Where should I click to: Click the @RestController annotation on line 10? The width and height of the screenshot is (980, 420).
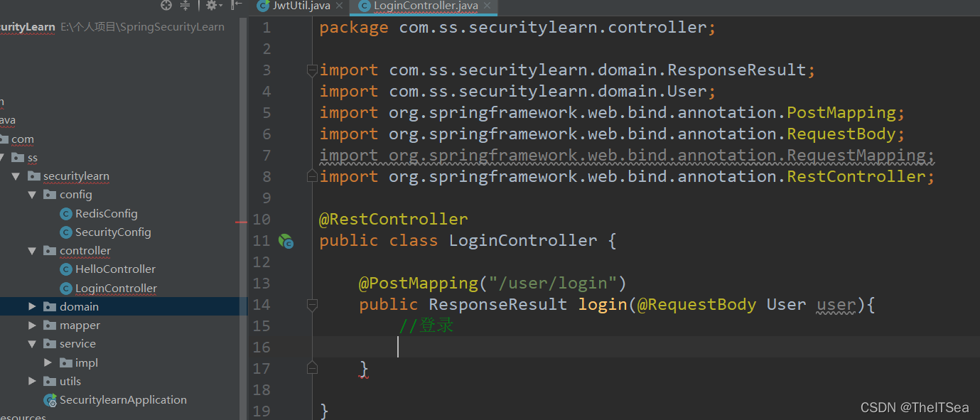pyautogui.click(x=394, y=219)
